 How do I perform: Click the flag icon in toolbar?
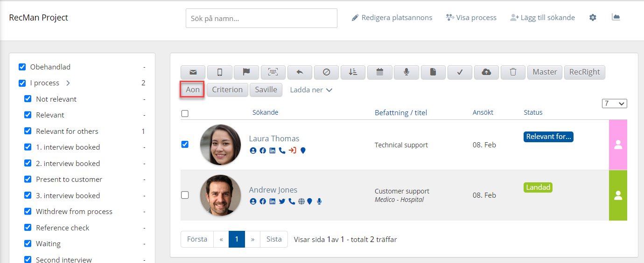click(x=246, y=72)
